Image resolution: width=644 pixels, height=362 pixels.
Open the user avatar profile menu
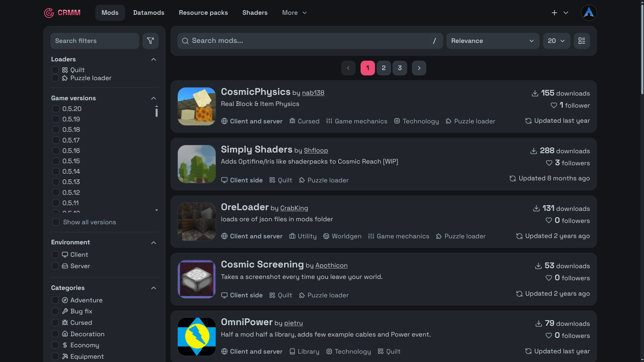[589, 13]
